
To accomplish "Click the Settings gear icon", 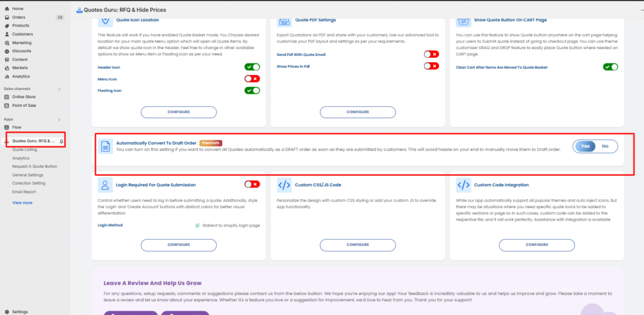I will pos(7,312).
